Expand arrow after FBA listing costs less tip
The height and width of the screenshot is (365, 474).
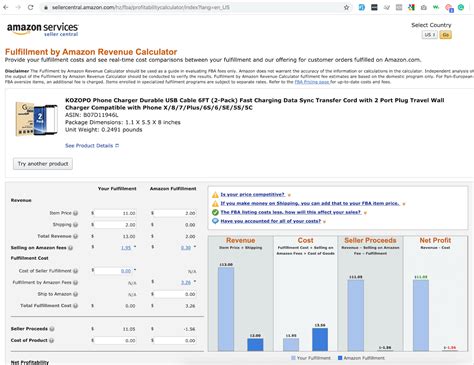click(365, 213)
